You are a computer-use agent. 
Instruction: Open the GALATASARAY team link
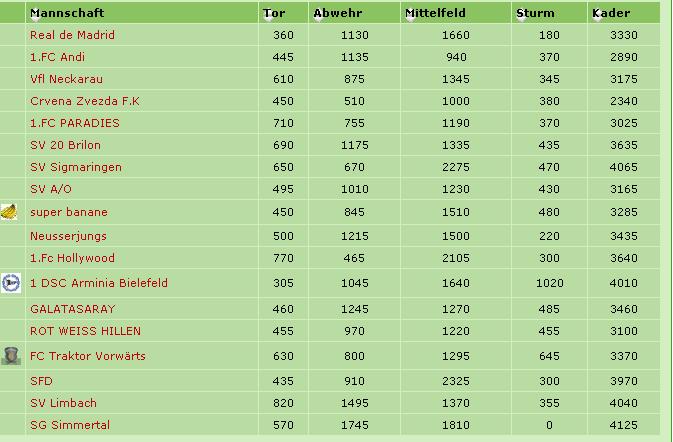[72, 309]
